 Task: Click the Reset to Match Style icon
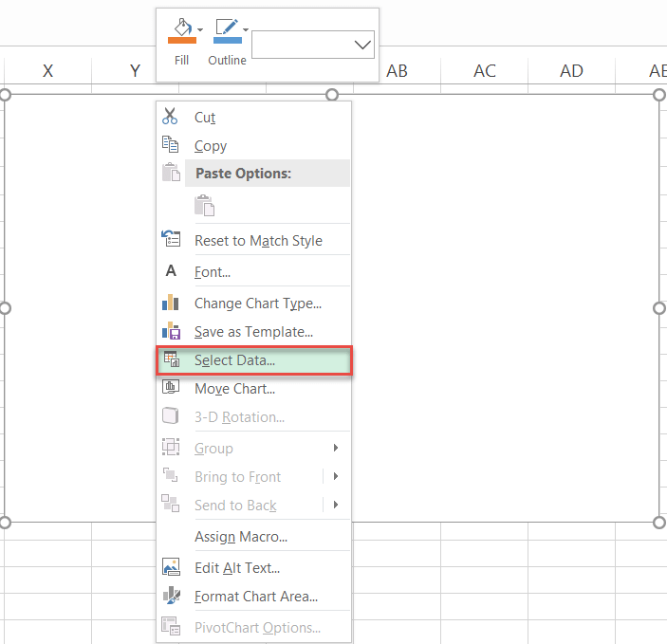[171, 239]
